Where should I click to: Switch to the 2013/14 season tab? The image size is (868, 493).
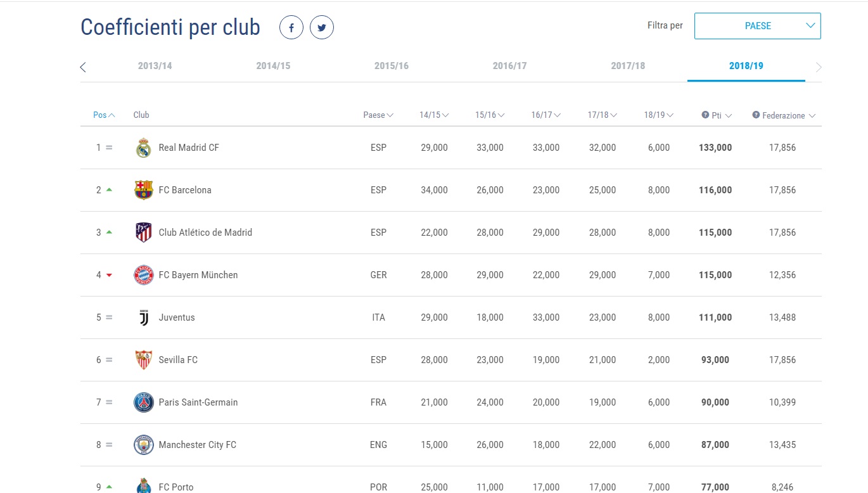coord(155,66)
